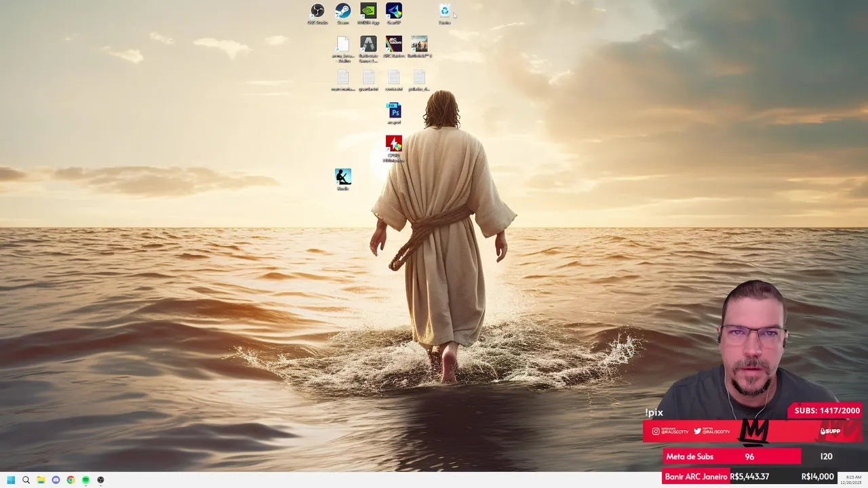Switch to Discord in the taskbar
This screenshot has height=488, width=868.
pos(56,480)
